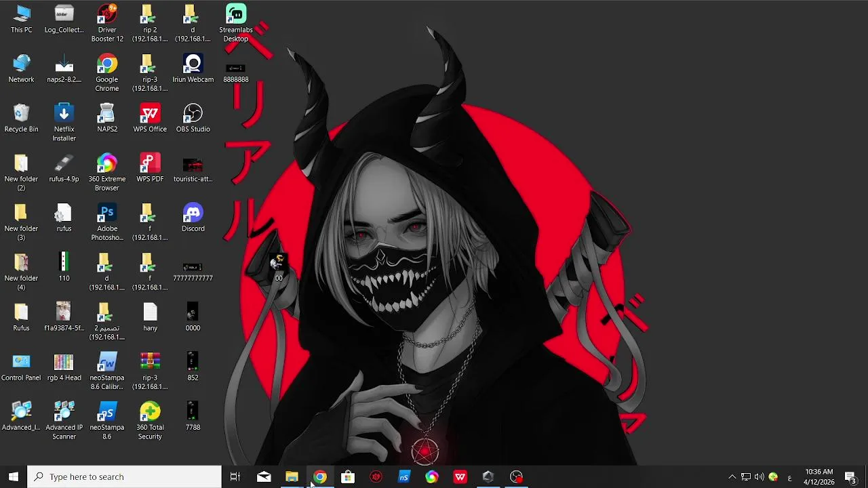Select the 852 image file
The width and height of the screenshot is (868, 488).
tap(193, 367)
